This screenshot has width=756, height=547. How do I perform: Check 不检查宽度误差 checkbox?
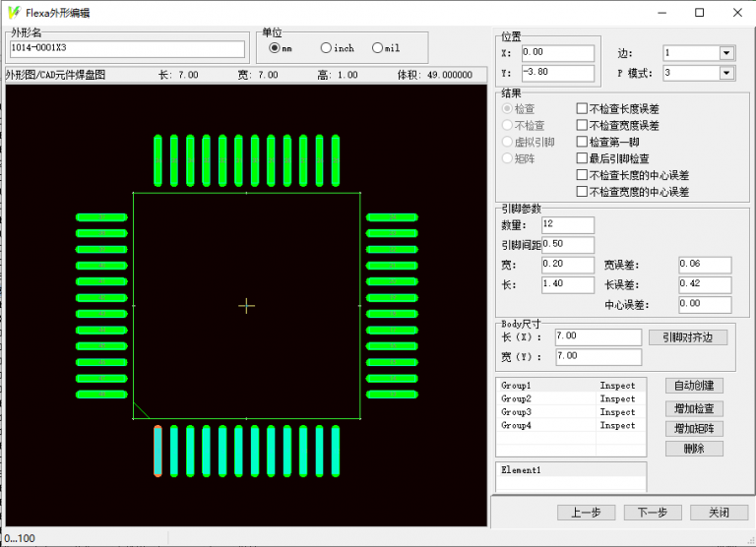pyautogui.click(x=582, y=125)
